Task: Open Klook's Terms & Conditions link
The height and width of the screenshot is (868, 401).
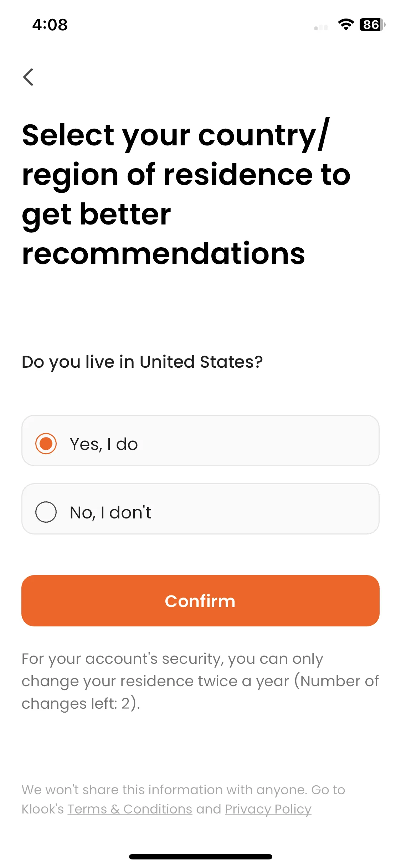Action: coord(130,809)
